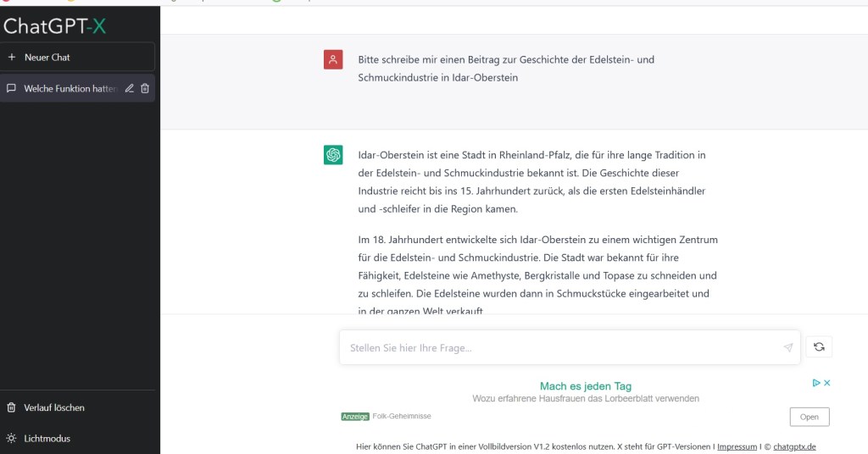This screenshot has height=454, width=868.
Task: Open the AdChoices triangle icon
Action: pos(816,383)
